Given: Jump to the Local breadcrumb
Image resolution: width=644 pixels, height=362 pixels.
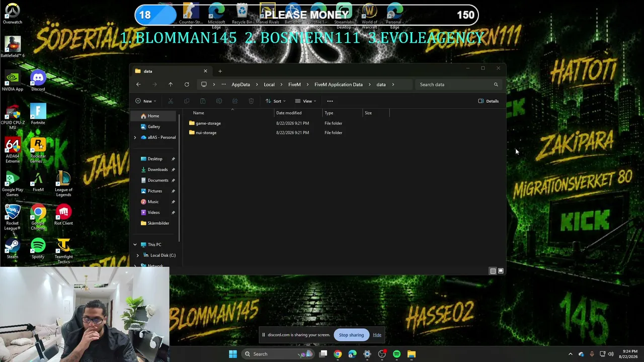Looking at the screenshot, I should point(269,84).
